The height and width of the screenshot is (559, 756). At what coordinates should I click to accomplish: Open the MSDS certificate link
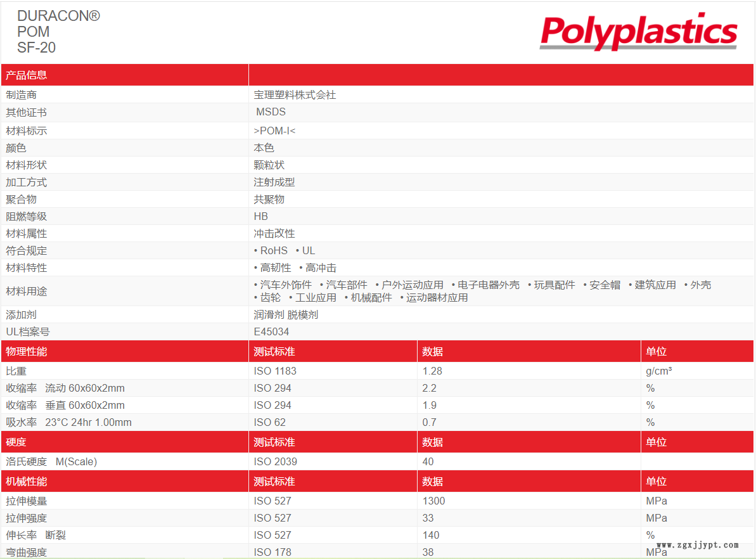coord(271,112)
